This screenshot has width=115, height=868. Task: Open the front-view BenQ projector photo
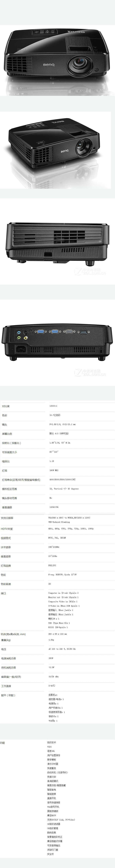[x=57, y=60]
